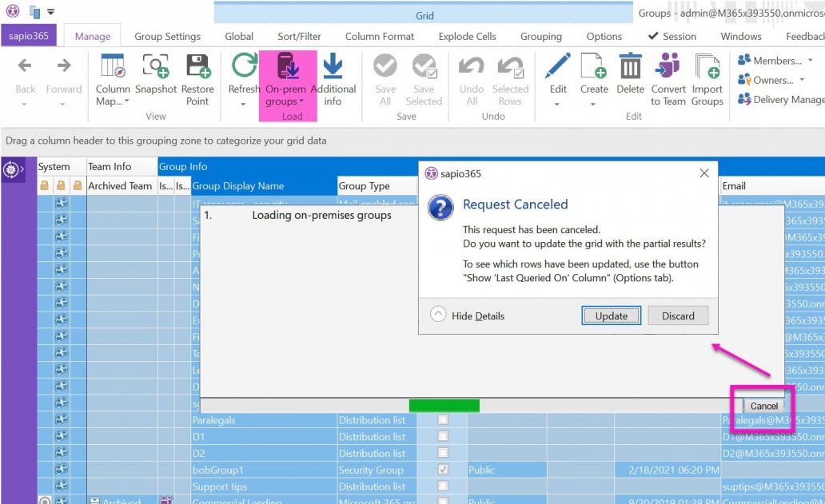Click the Delivery Management icon
Image resolution: width=825 pixels, height=504 pixels.
pyautogui.click(x=744, y=99)
